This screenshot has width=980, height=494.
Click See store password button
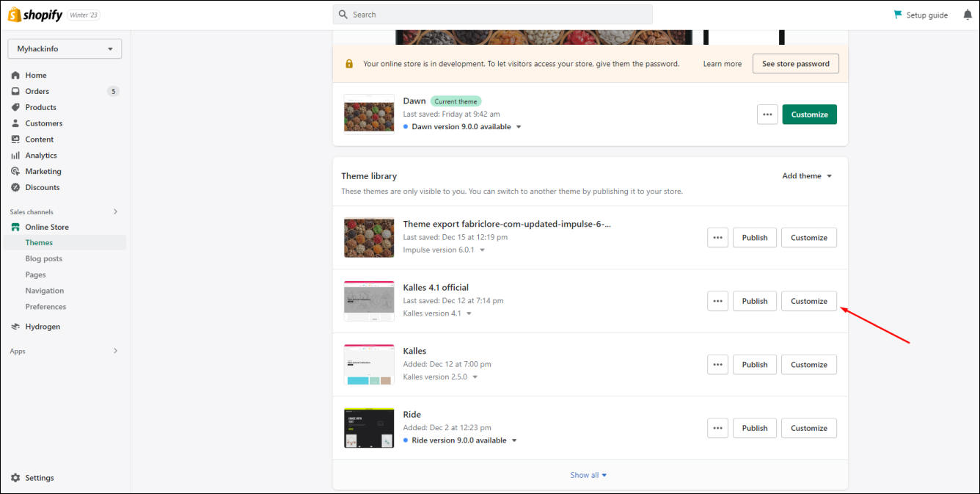point(796,64)
